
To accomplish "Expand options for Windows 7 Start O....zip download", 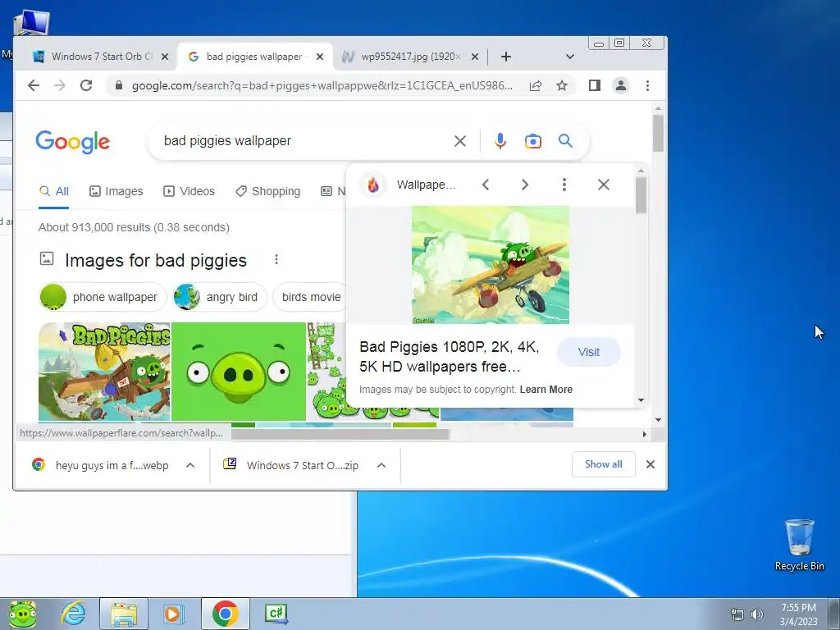I will point(381,465).
